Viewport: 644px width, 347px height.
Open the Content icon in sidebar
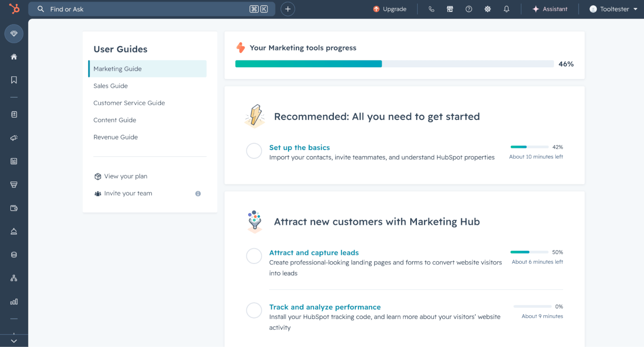pyautogui.click(x=14, y=161)
